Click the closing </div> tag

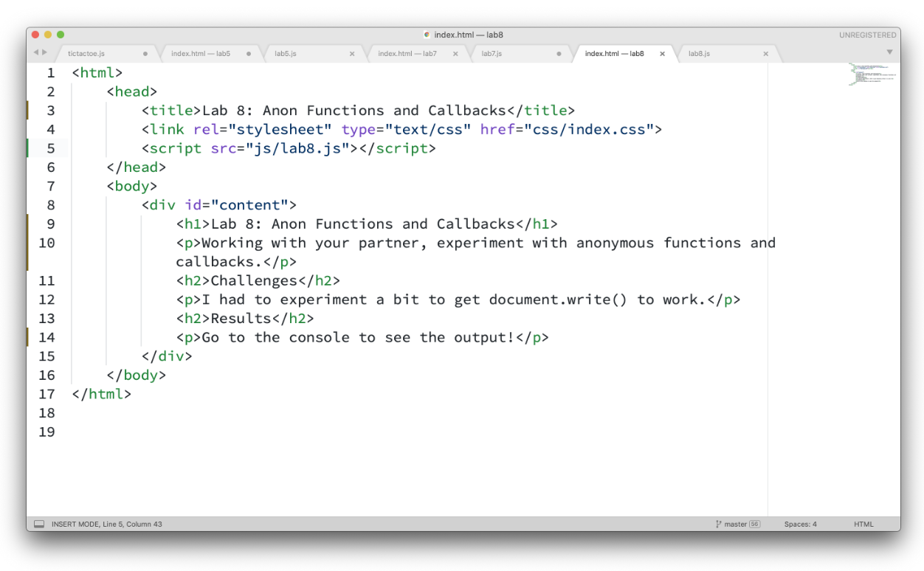click(167, 356)
